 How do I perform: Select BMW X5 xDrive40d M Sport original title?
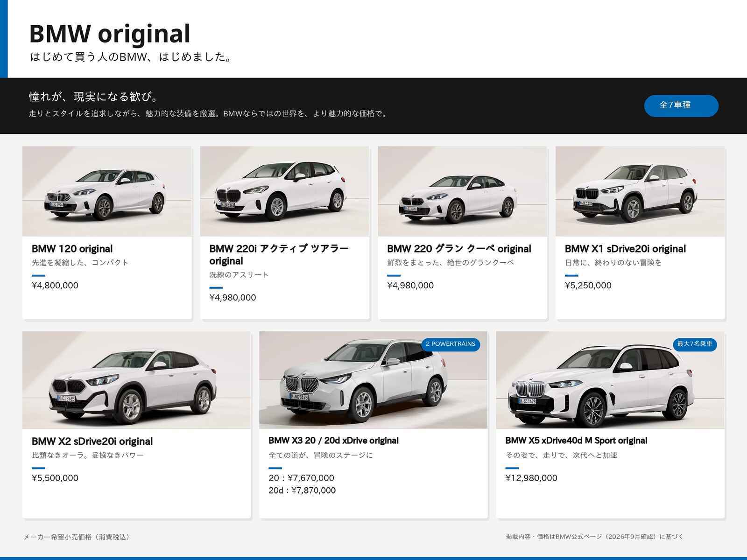click(576, 441)
